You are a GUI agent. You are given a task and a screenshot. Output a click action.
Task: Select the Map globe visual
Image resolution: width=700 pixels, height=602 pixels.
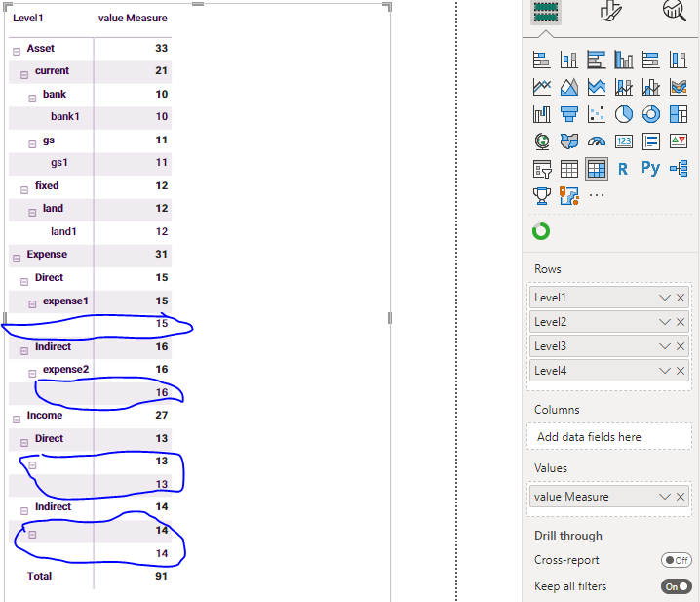pyautogui.click(x=541, y=141)
